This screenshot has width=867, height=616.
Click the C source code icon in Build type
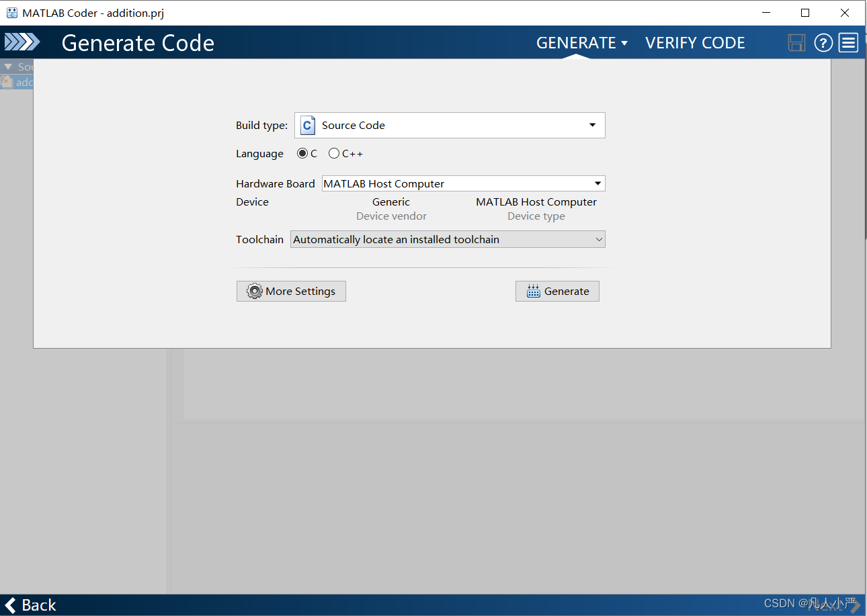point(308,125)
